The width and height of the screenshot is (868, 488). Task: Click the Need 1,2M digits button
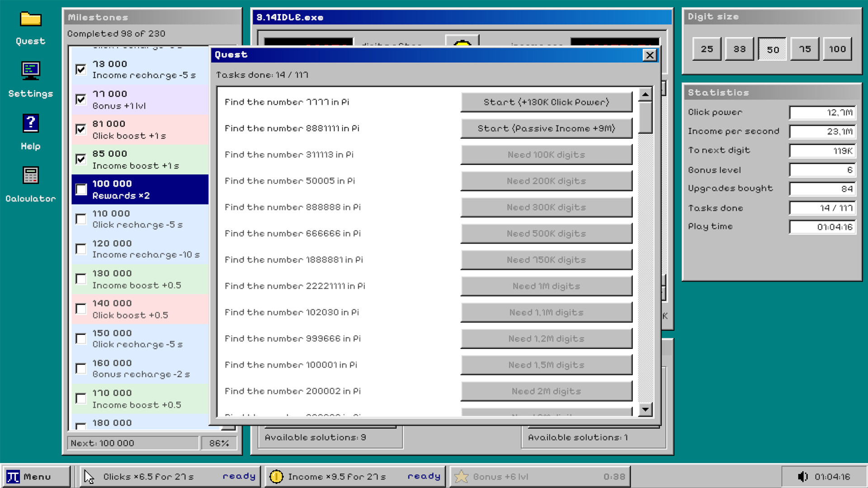click(x=546, y=338)
